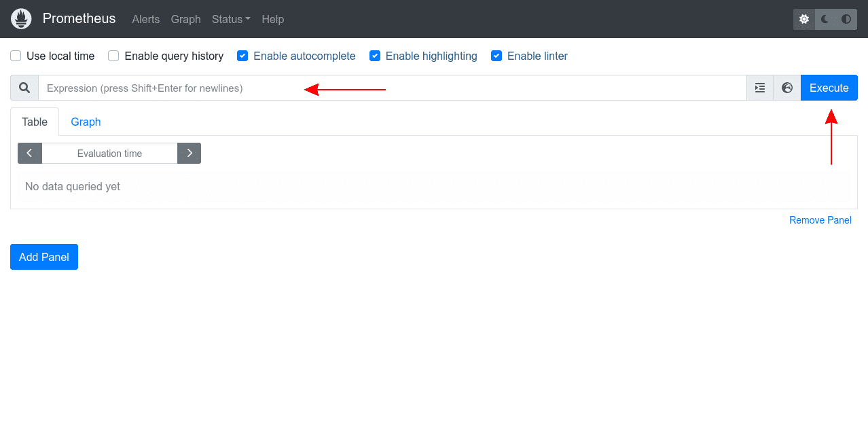Click the Execute button

point(829,88)
